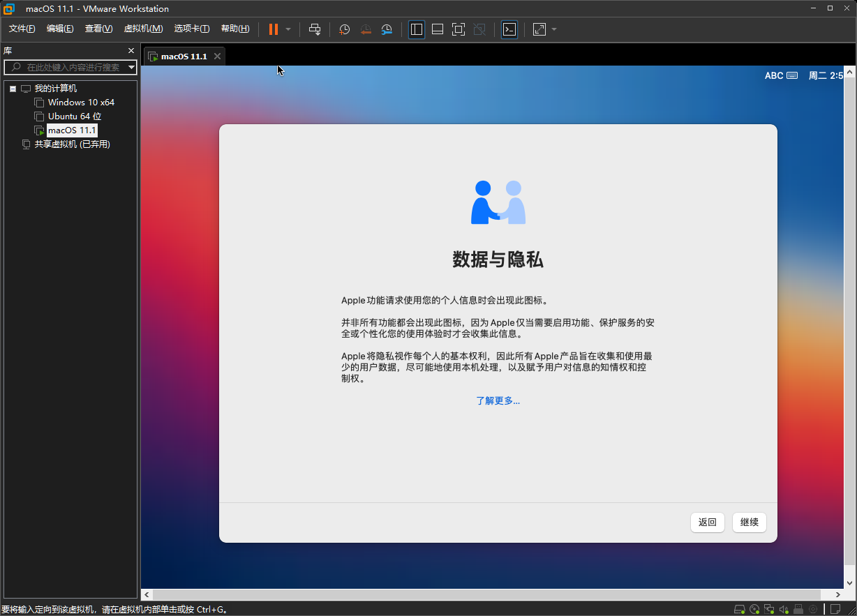The height and width of the screenshot is (616, 857).
Task: Click the library search input field
Action: [70, 67]
